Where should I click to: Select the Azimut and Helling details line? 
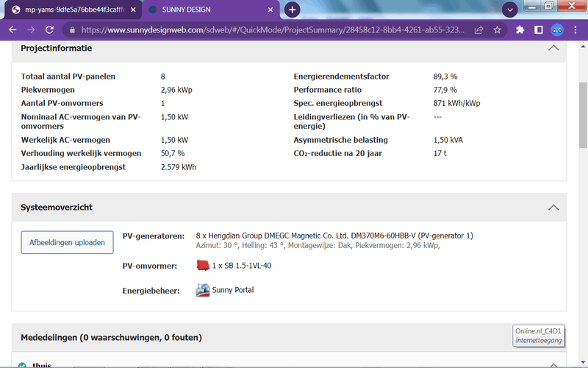click(318, 245)
